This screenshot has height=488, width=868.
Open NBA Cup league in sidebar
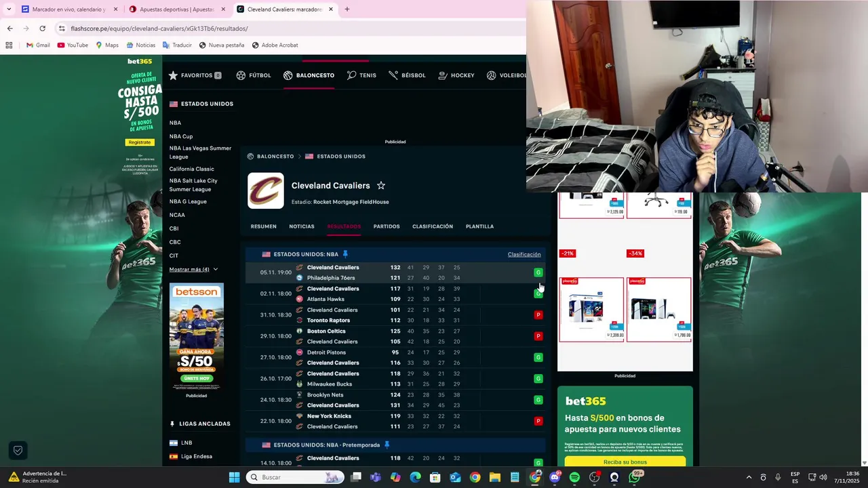pyautogui.click(x=181, y=136)
